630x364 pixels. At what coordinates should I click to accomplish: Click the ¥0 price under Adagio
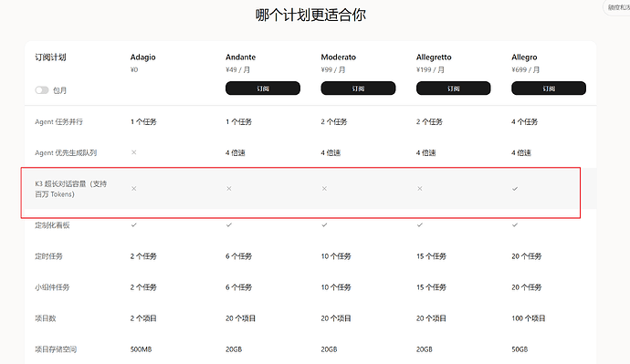134,70
